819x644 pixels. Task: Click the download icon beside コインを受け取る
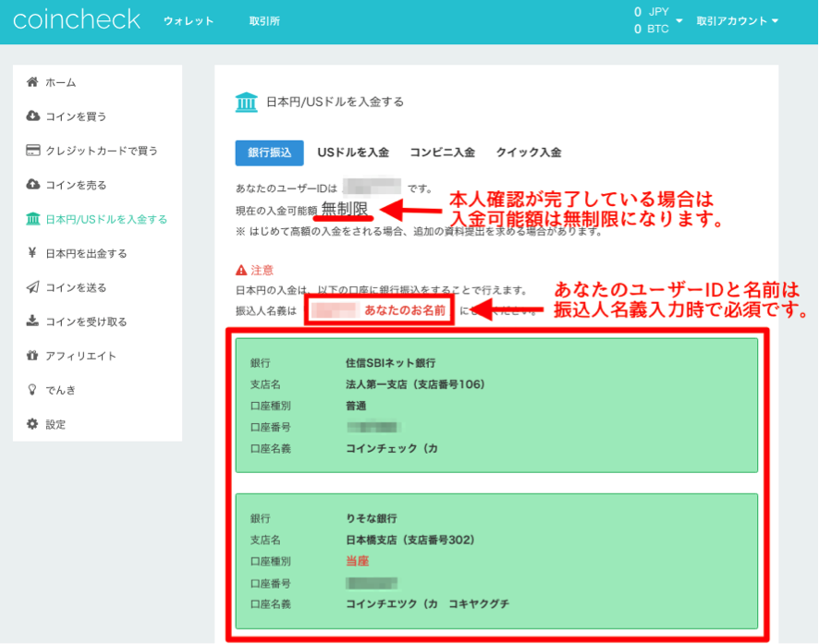(32, 321)
